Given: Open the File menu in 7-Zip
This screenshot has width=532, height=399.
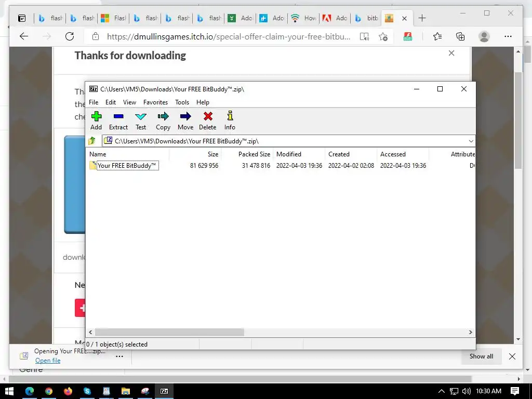Looking at the screenshot, I should [94, 102].
